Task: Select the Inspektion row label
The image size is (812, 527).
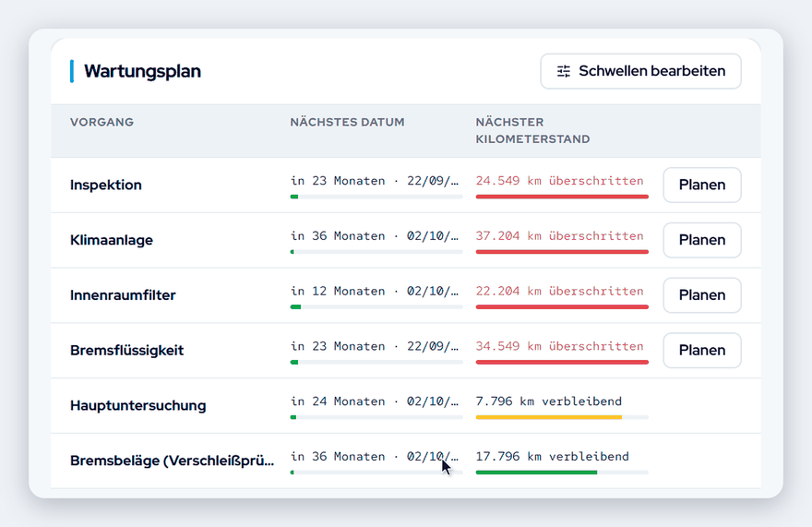Action: (105, 185)
